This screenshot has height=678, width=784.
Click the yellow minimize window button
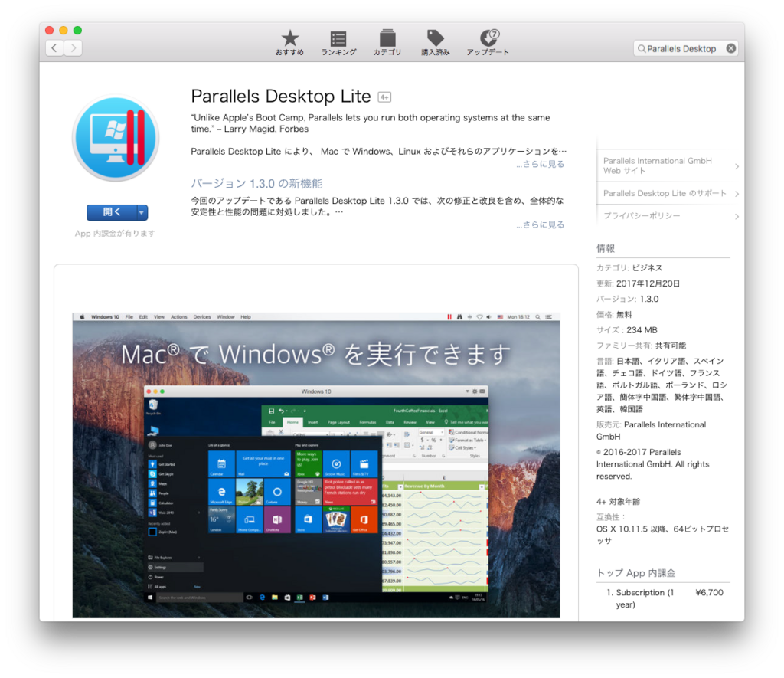[64, 30]
